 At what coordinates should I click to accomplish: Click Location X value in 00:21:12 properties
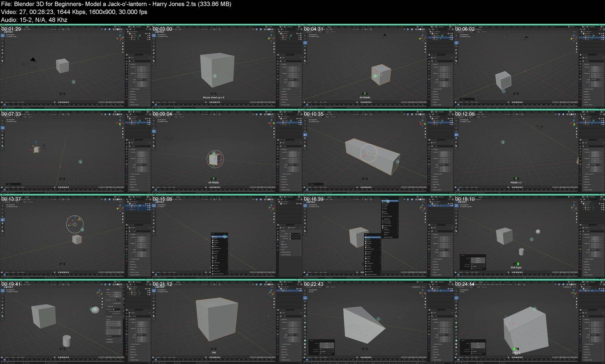[x=293, y=322]
